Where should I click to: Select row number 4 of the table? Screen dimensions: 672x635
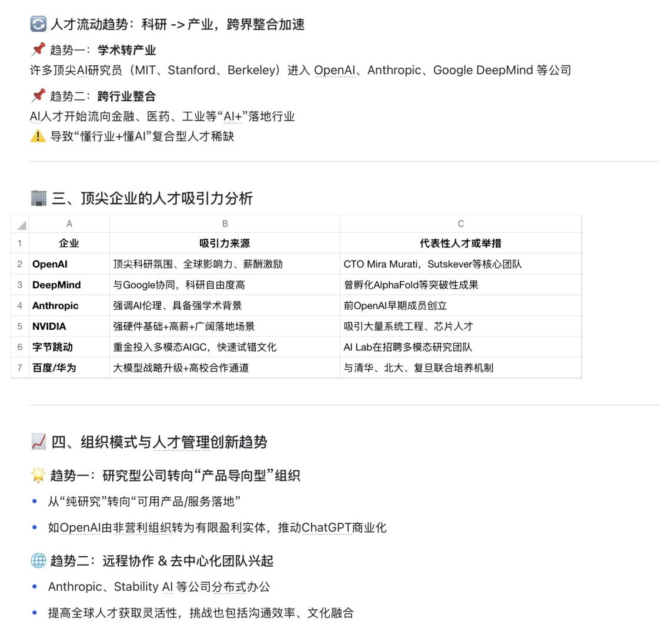pyautogui.click(x=20, y=306)
